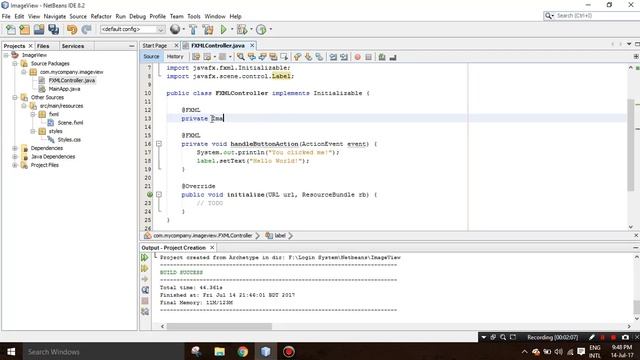The height and width of the screenshot is (360, 640).
Task: Open the Debug menu
Action: (x=138, y=16)
